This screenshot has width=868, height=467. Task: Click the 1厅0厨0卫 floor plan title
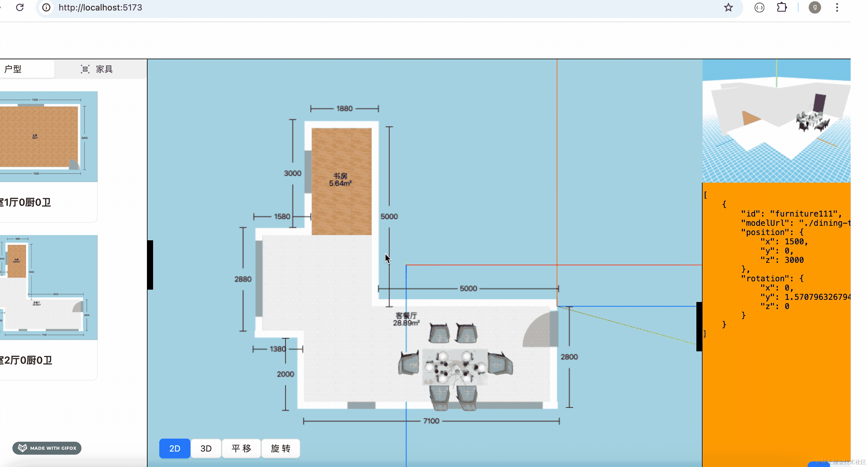tap(26, 202)
